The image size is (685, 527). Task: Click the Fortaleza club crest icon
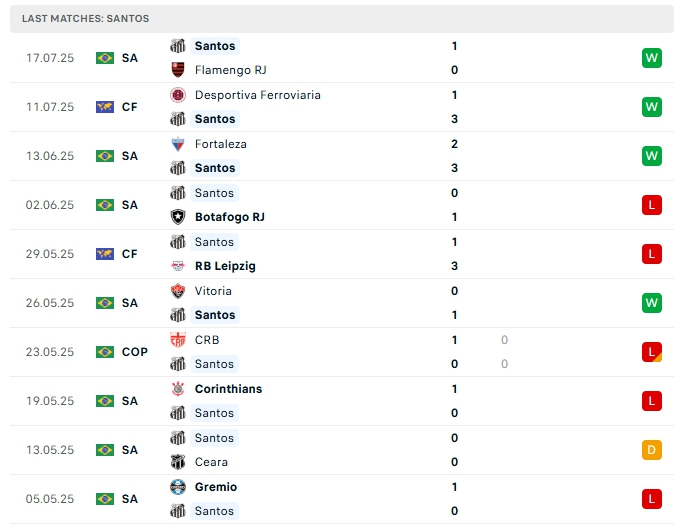pos(178,144)
